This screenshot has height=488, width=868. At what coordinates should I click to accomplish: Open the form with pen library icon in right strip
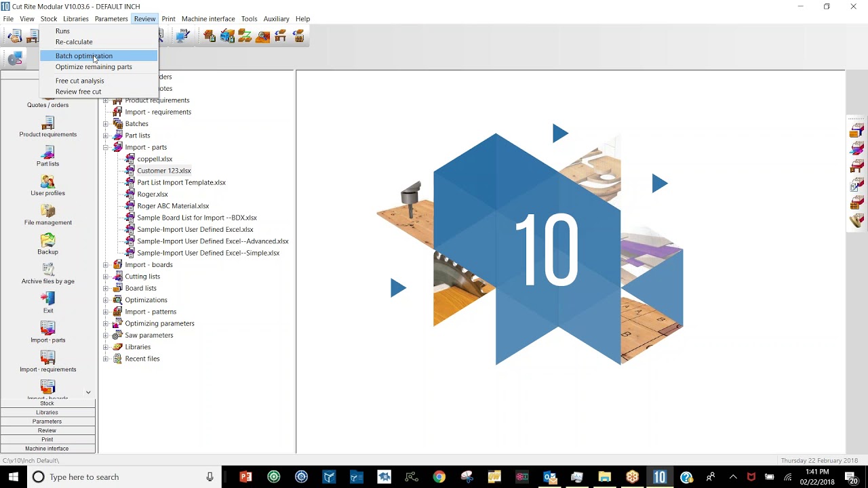[x=857, y=184]
